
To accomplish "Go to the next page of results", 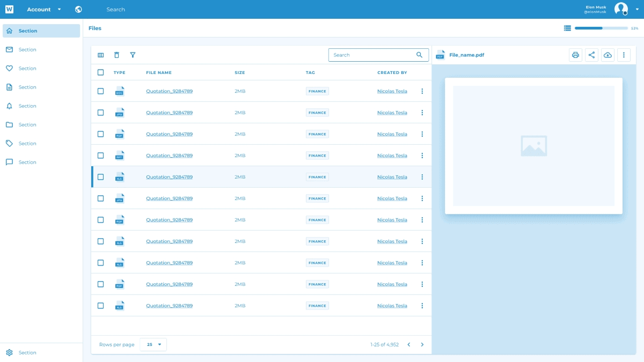I will (422, 344).
